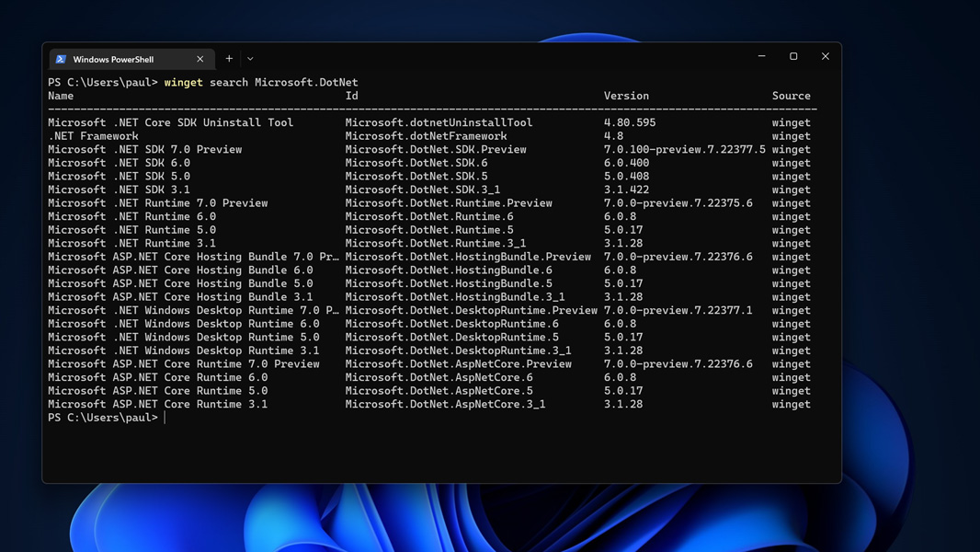Click the Microsoft.DotNet.SDK.6 package id
The height and width of the screenshot is (552, 980).
click(416, 163)
